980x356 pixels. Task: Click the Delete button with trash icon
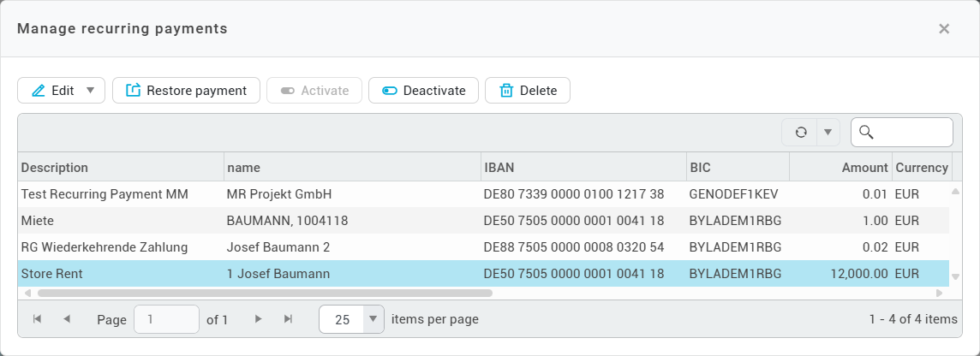(x=528, y=91)
